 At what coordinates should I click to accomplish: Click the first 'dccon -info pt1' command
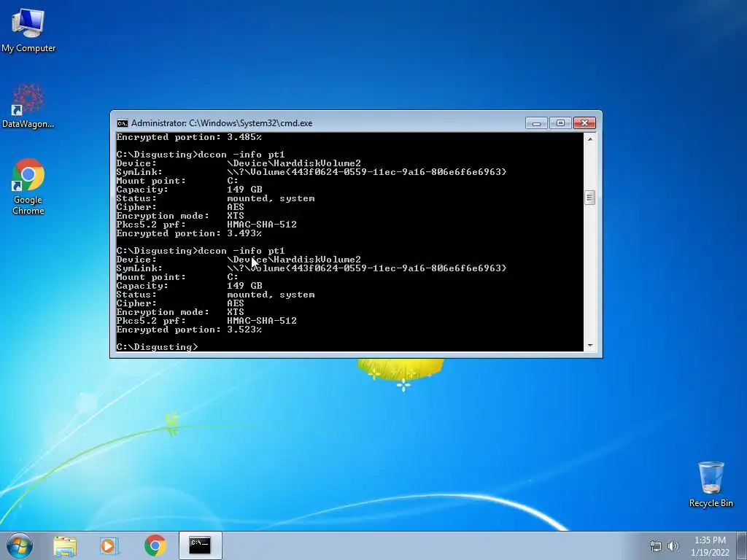pos(241,155)
